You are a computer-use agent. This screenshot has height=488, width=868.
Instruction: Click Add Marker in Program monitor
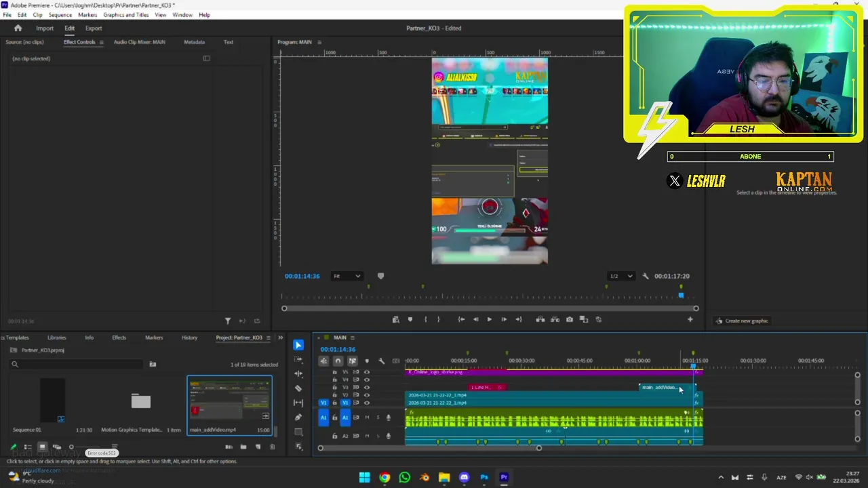click(410, 319)
